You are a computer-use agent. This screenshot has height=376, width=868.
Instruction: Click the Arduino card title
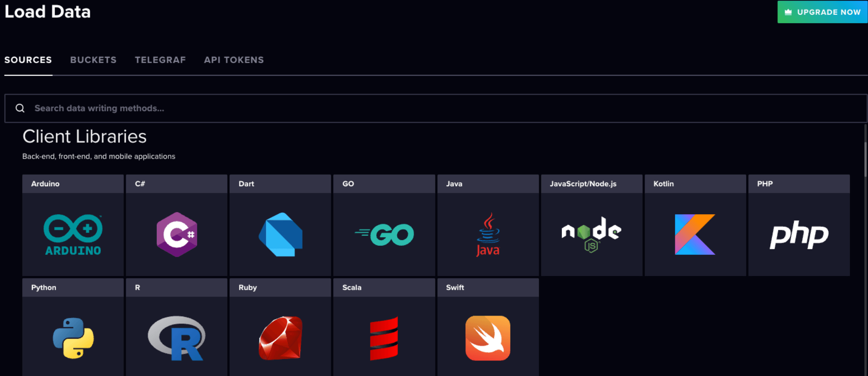(45, 184)
